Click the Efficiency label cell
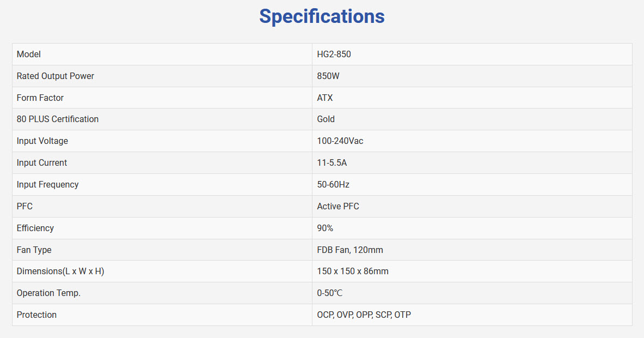Image resolution: width=644 pixels, height=338 pixels. click(x=35, y=228)
